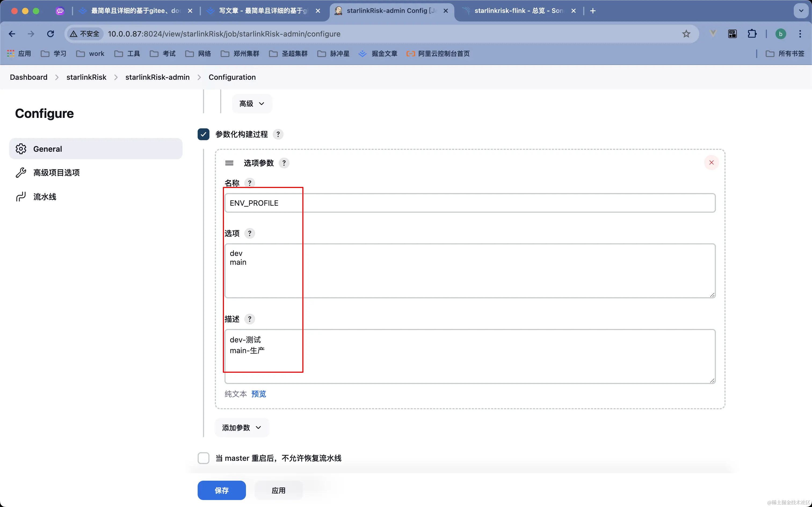This screenshot has width=812, height=507.
Task: Open the 添加参数 dropdown
Action: [242, 428]
